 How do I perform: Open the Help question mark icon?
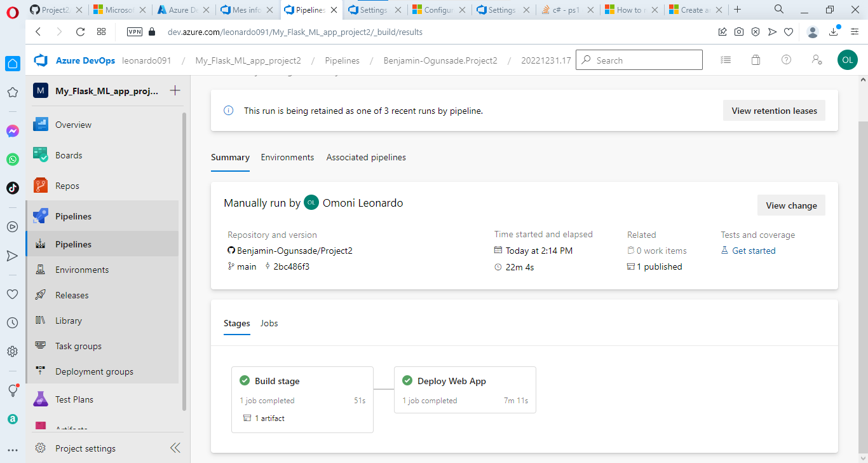pos(786,59)
